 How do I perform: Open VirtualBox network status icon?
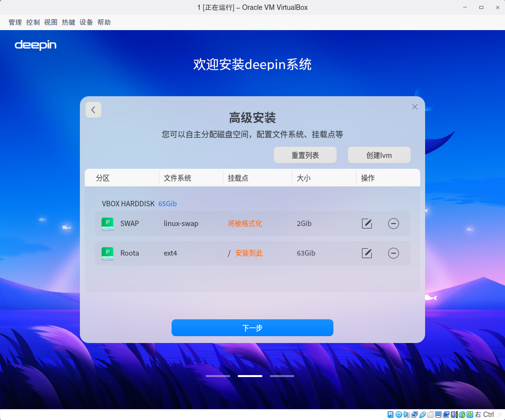coord(414,415)
